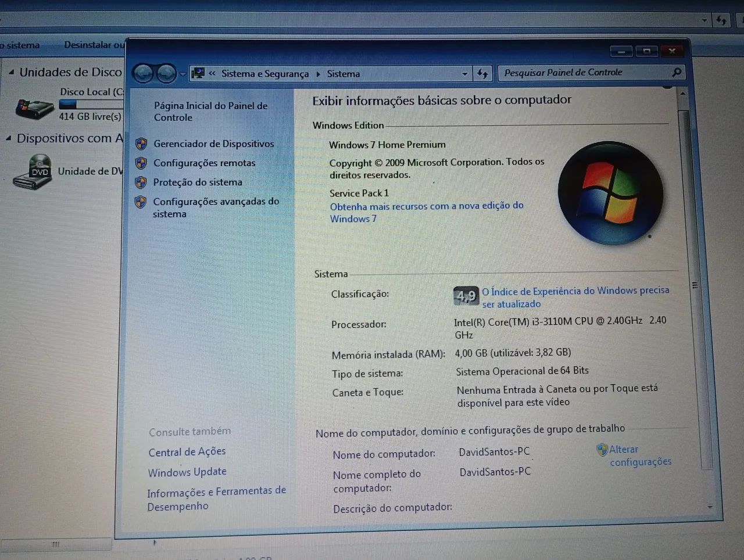Open the address bar history dropdown
The width and height of the screenshot is (744, 560).
pyautogui.click(x=464, y=74)
